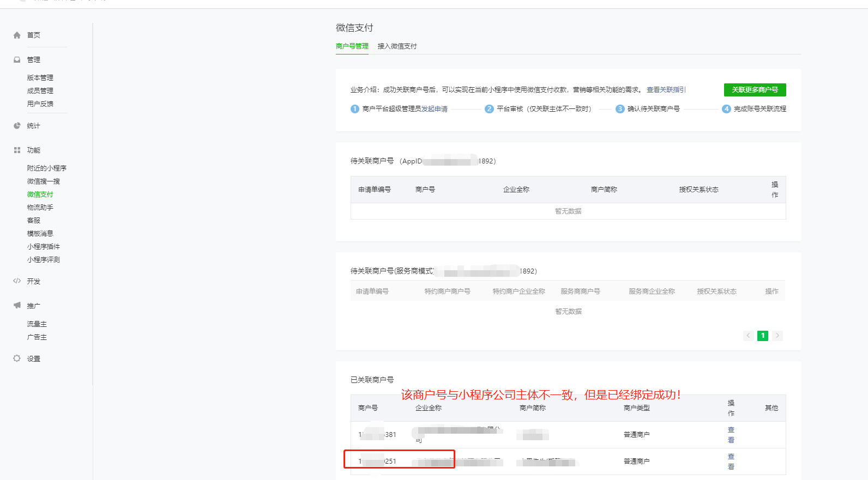Open 统计 section label in sidebar

tap(34, 126)
